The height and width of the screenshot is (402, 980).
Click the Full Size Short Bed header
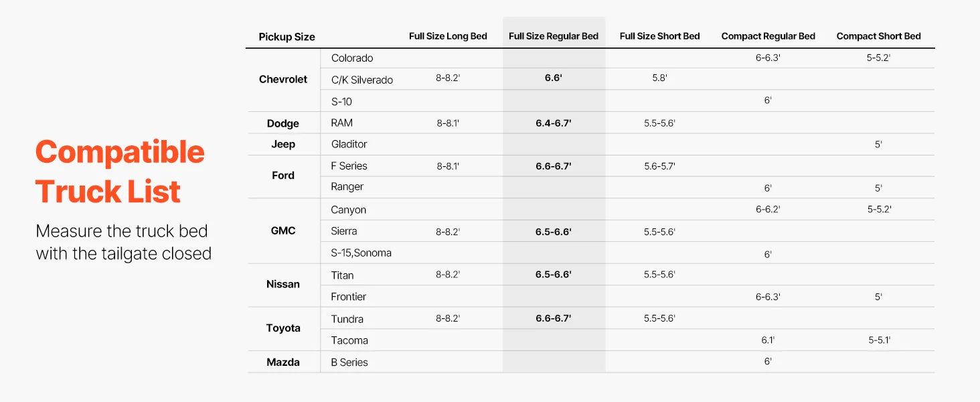(x=659, y=36)
